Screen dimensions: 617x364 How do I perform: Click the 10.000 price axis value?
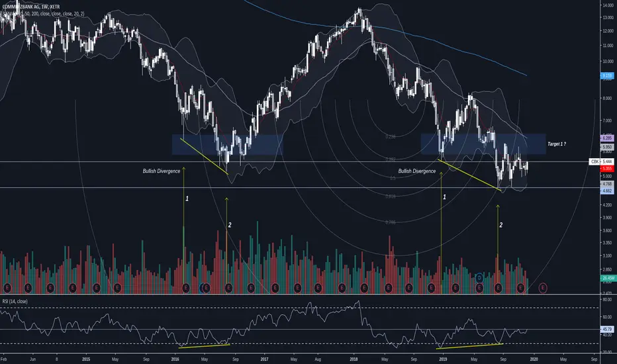tap(608, 62)
